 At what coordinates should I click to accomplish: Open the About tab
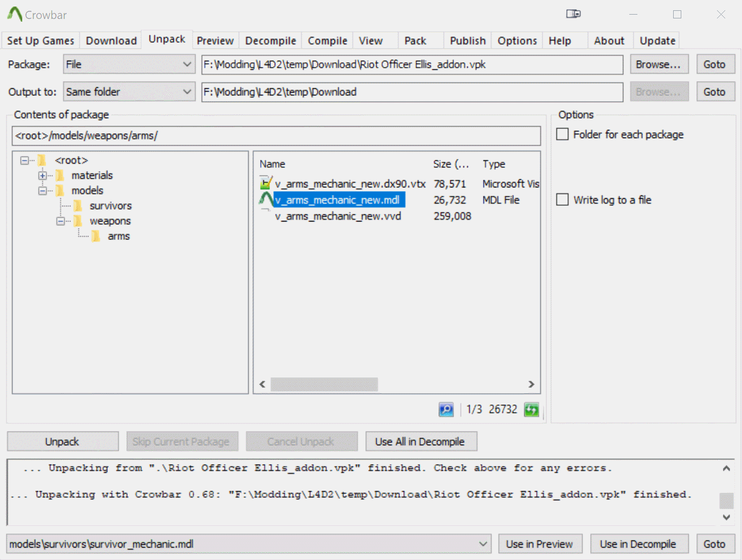(x=609, y=41)
